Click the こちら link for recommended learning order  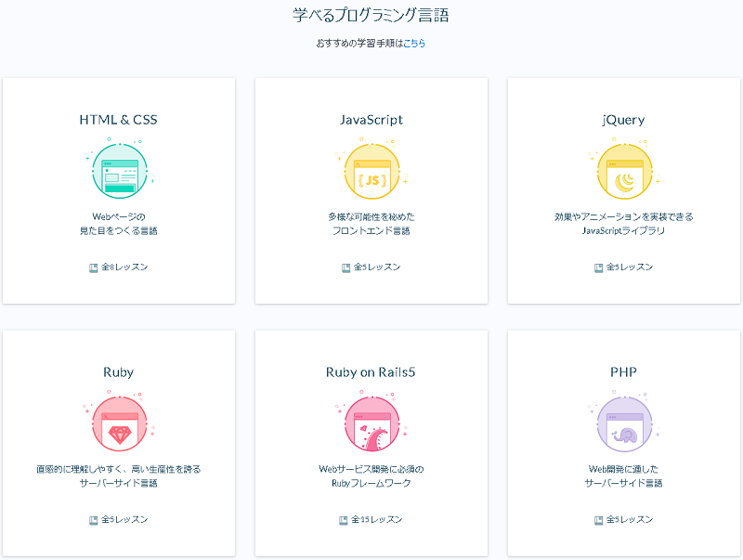pos(414,43)
